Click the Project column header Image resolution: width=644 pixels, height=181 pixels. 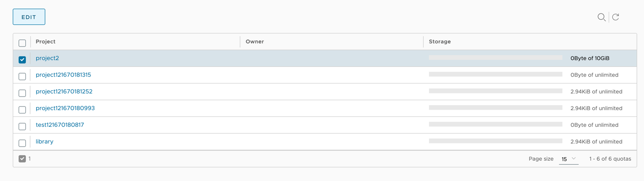46,42
